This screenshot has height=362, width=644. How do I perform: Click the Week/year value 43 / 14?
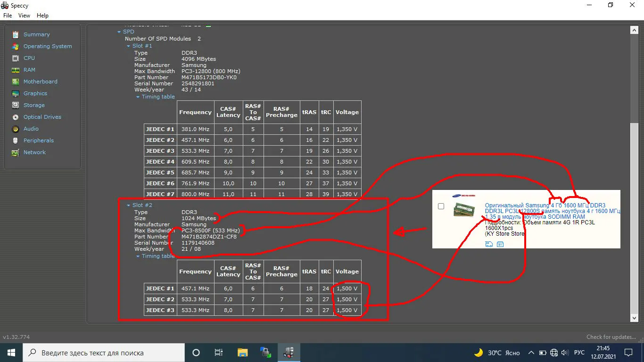tap(191, 90)
